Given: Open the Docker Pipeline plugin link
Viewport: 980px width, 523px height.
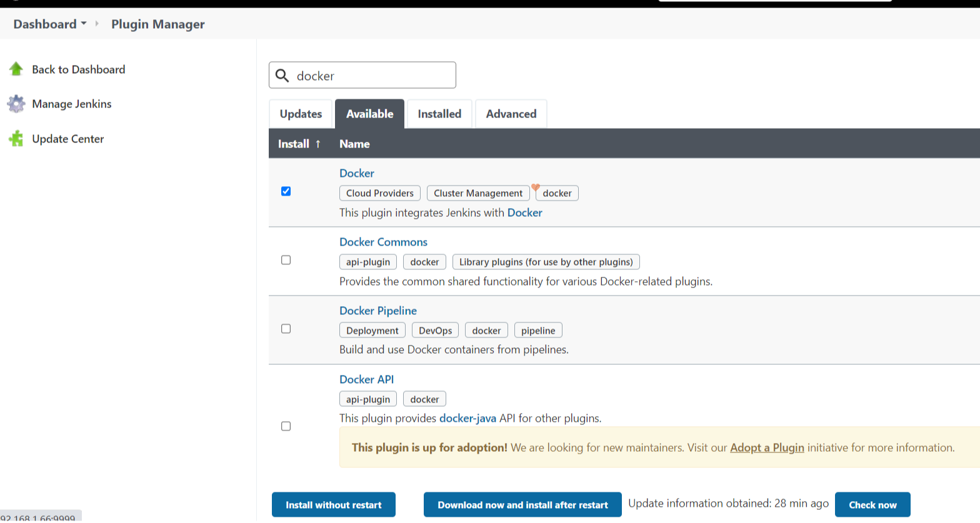Looking at the screenshot, I should pyautogui.click(x=377, y=311).
